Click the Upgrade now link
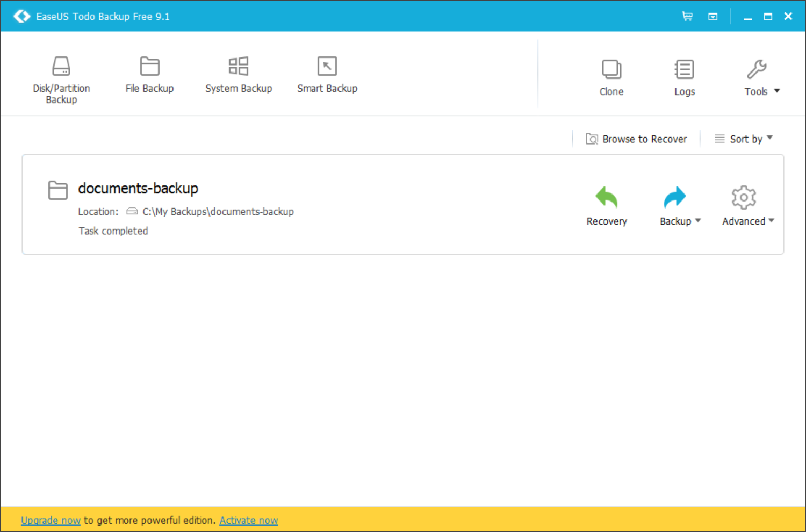The image size is (806, 532). pos(51,520)
